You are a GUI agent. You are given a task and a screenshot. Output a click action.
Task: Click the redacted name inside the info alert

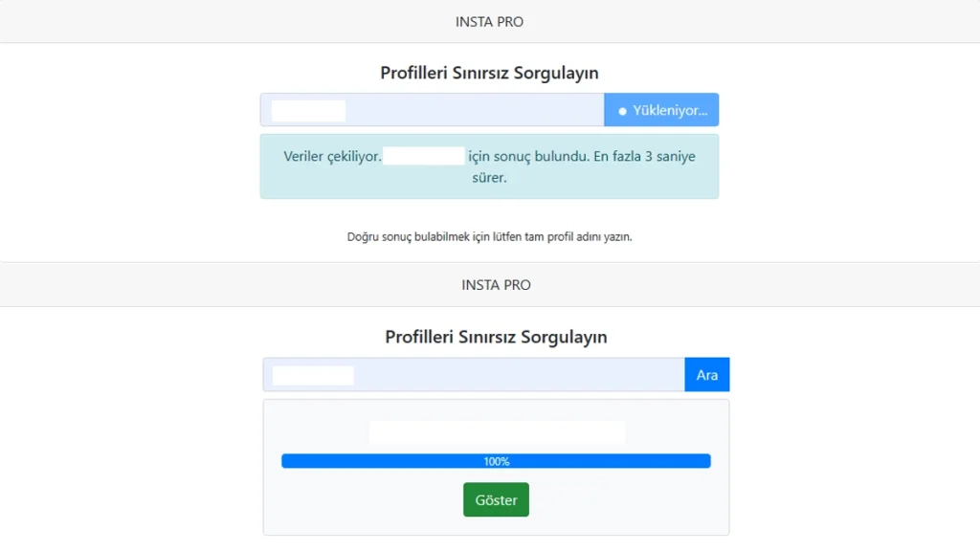coord(424,156)
